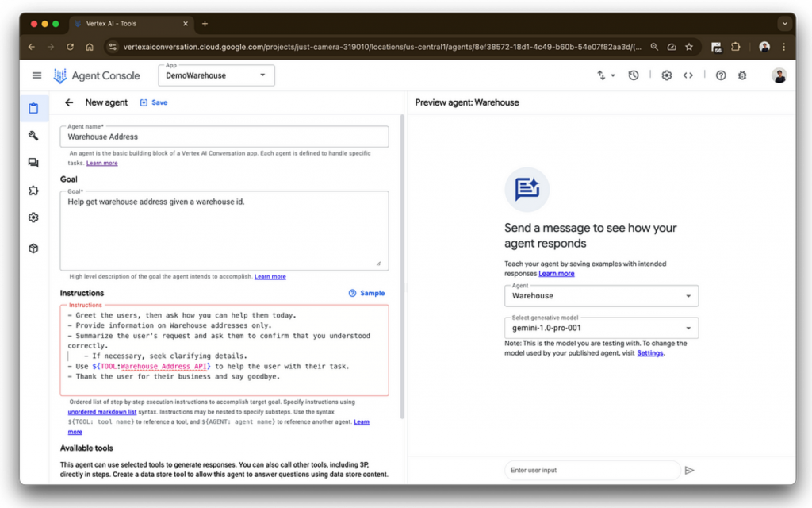The image size is (812, 508).
Task: Expand the import/export dropdown arrow
Action: point(613,75)
